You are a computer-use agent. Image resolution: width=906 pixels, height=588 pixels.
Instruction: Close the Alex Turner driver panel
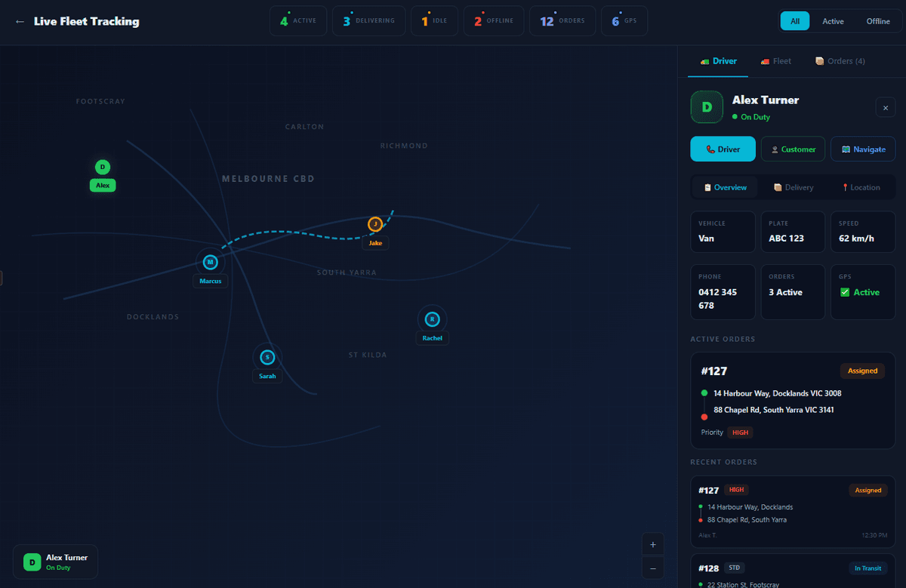coord(885,108)
